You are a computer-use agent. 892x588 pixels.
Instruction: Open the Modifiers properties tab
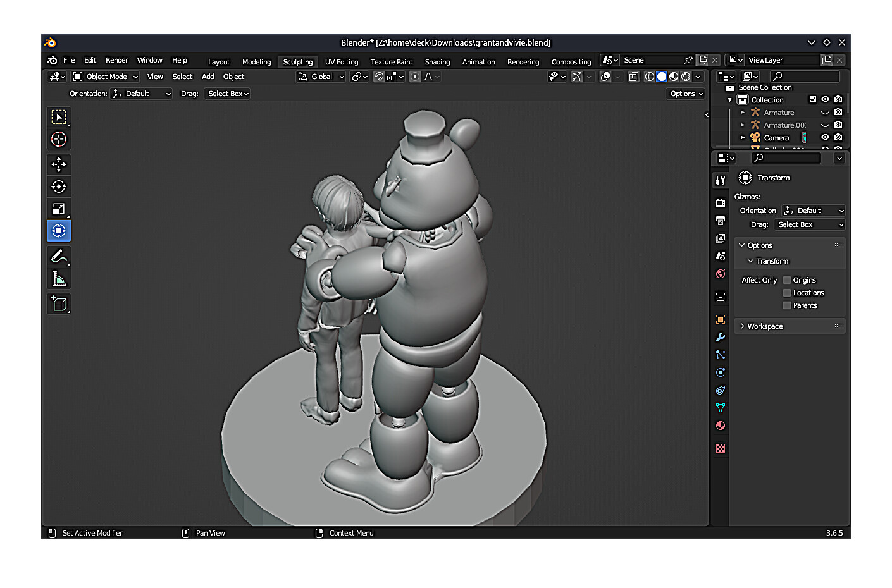pyautogui.click(x=720, y=337)
